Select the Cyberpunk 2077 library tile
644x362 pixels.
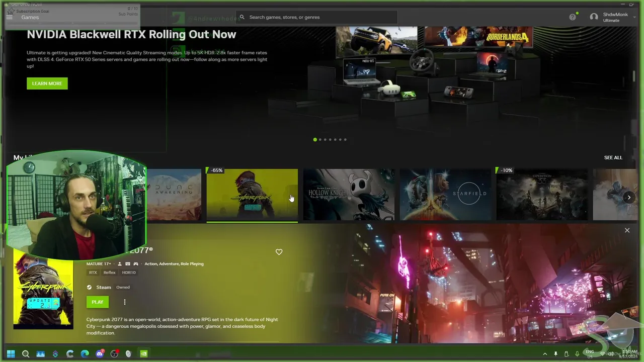[x=252, y=195]
